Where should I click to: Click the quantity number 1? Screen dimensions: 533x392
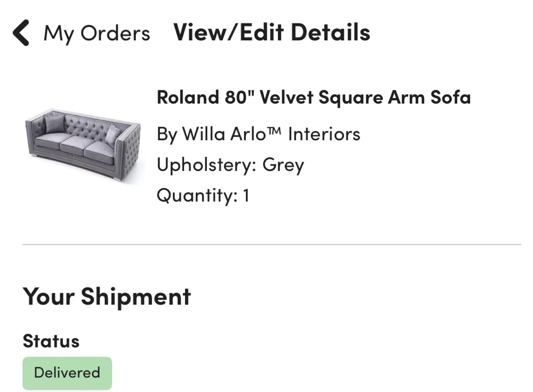coord(246,195)
